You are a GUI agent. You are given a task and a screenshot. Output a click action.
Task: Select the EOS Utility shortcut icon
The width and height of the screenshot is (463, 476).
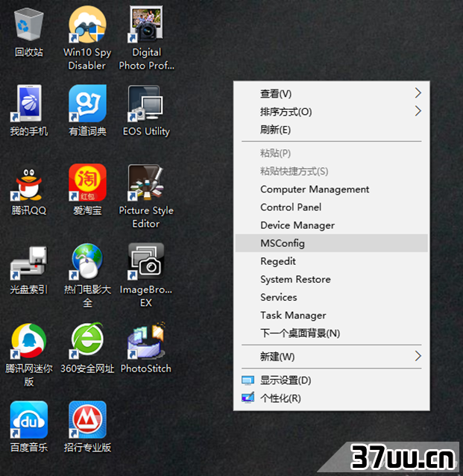pos(145,104)
